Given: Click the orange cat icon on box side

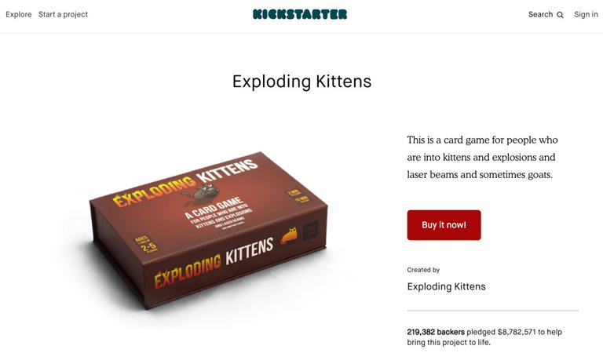Looking at the screenshot, I should (289, 235).
